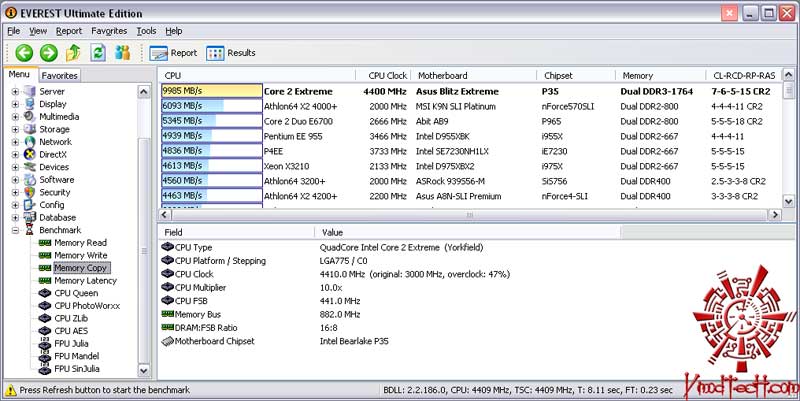
Task: Click the FPU Julia icon
Action: pyautogui.click(x=45, y=343)
